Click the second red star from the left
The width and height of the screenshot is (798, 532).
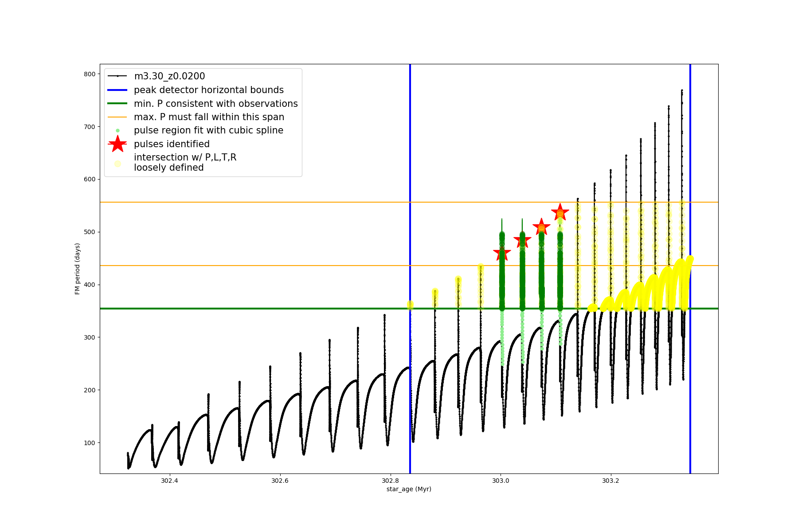coord(522,241)
